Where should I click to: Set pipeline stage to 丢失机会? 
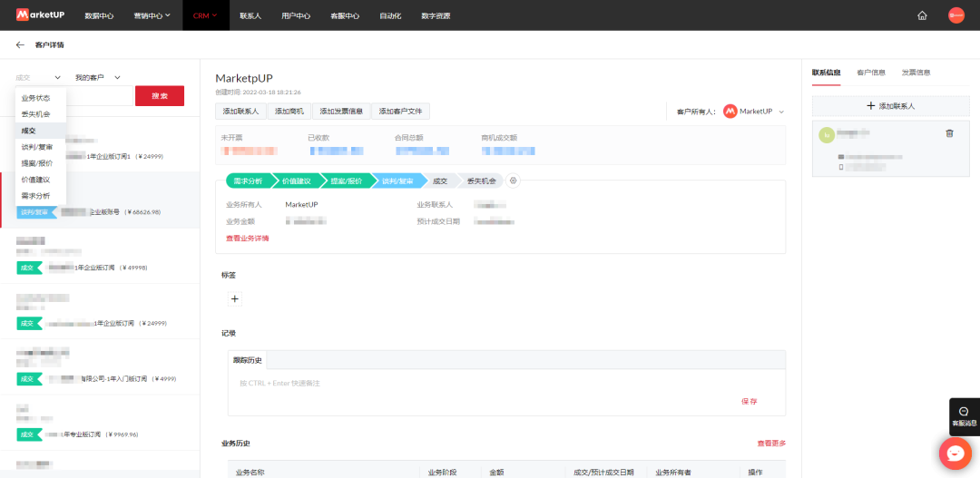point(481,181)
